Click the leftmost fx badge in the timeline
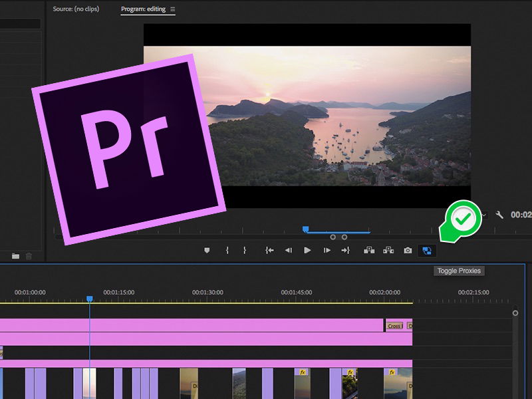 tap(303, 372)
